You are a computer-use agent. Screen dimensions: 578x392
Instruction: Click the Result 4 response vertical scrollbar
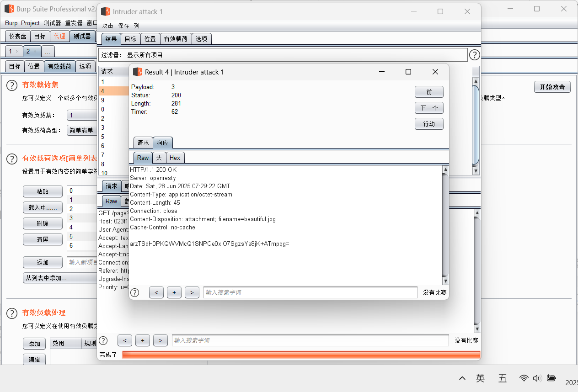click(x=445, y=225)
